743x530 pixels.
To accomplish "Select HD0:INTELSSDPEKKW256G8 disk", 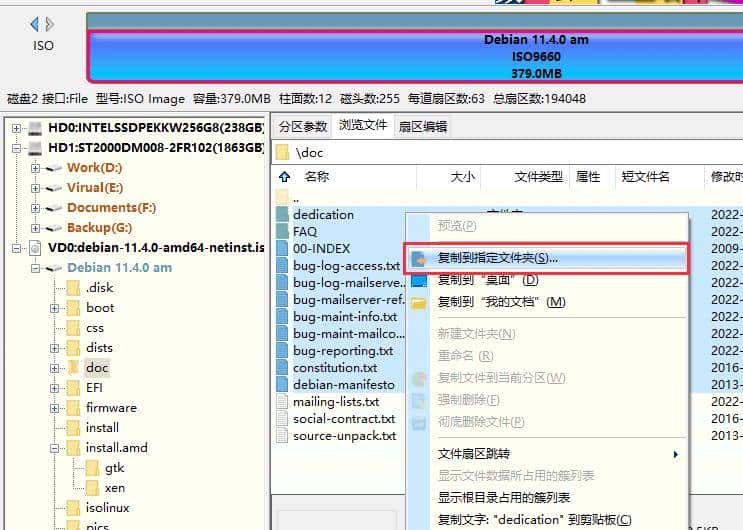I will 156,128.
